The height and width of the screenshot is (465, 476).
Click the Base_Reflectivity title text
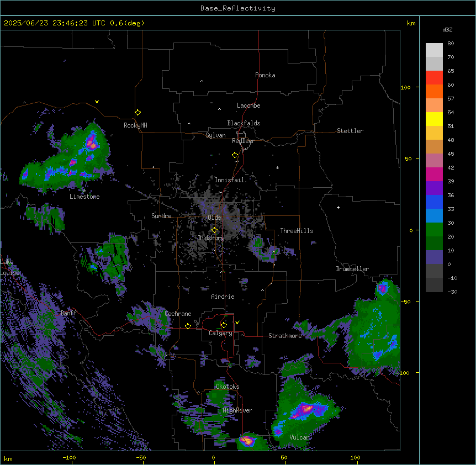238,8
